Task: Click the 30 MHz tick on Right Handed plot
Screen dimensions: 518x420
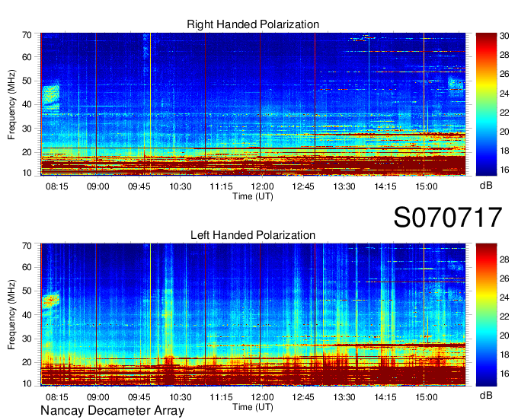Action: pos(27,129)
